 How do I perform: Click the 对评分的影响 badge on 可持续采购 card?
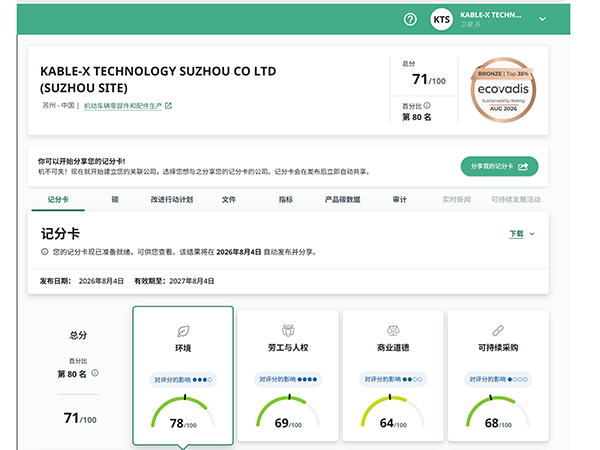click(498, 380)
